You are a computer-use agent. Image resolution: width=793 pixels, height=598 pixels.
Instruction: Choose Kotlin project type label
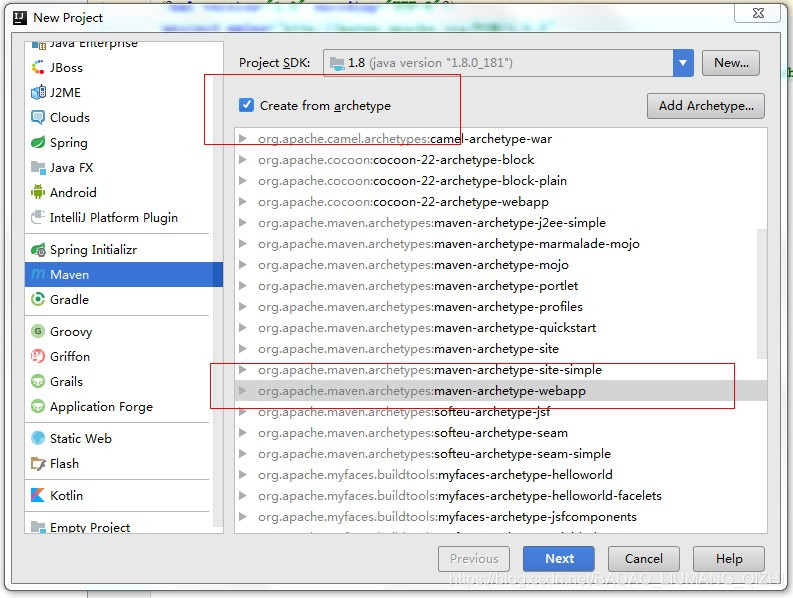(66, 495)
